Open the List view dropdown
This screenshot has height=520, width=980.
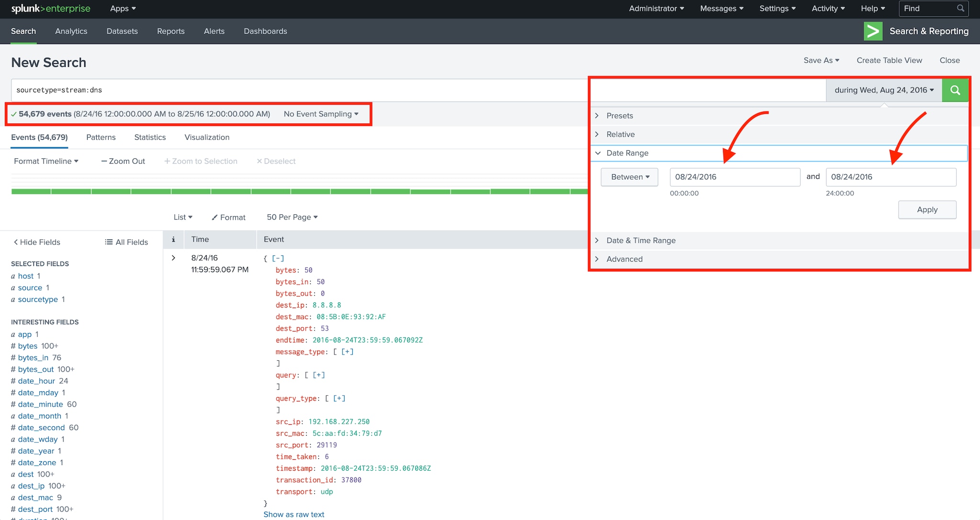[x=183, y=217]
